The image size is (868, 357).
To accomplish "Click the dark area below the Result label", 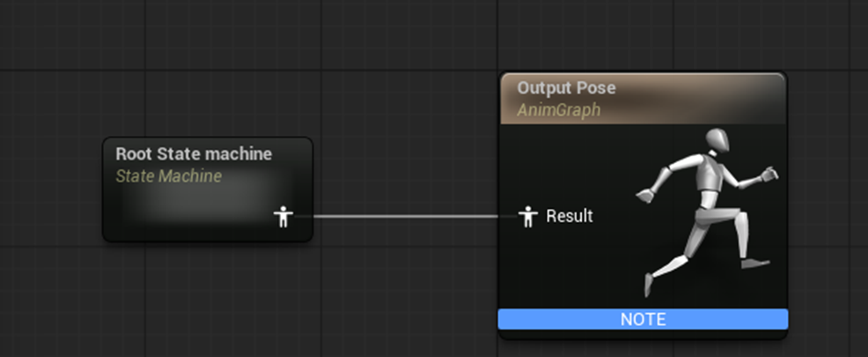I will [x=563, y=264].
